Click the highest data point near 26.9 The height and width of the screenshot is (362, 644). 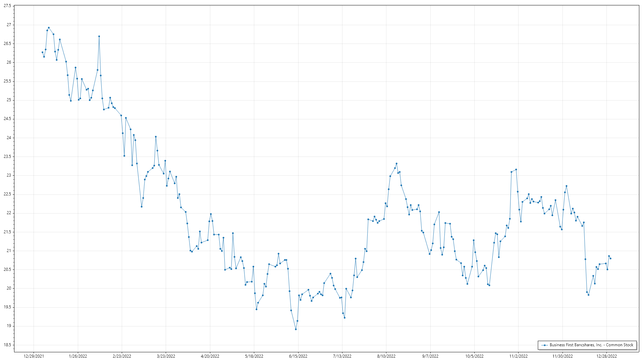pos(49,28)
